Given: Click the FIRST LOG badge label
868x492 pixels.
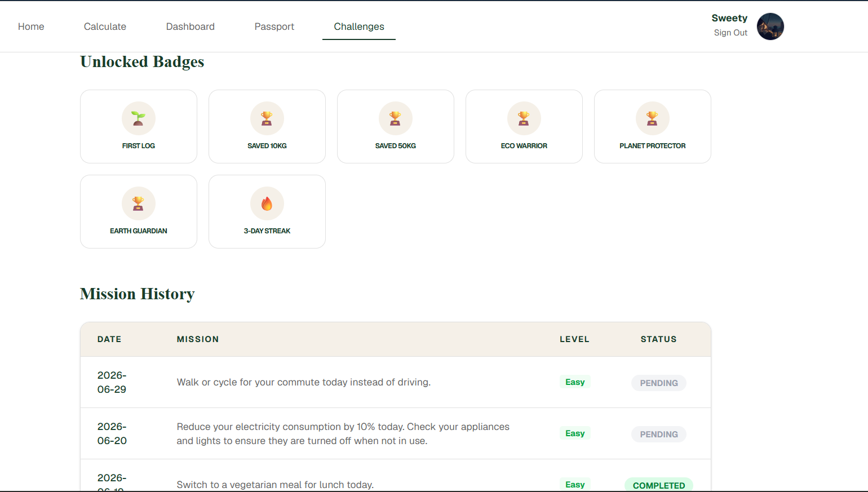Looking at the screenshot, I should 139,146.
